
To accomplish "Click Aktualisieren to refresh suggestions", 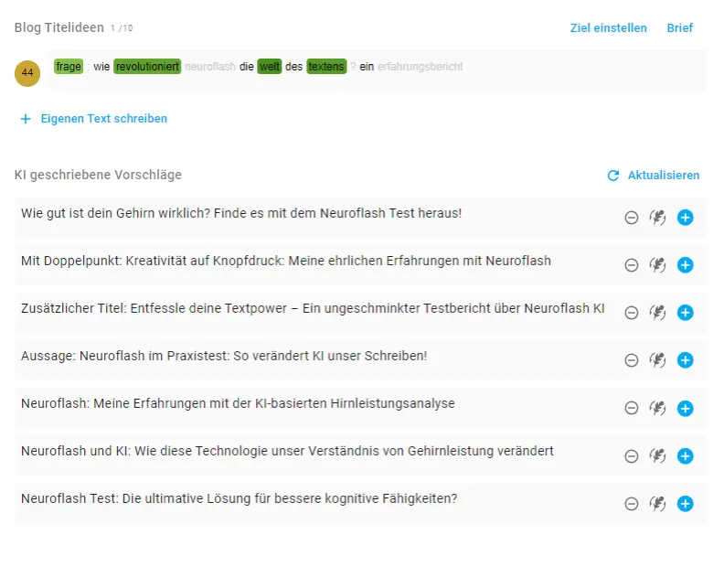I will [664, 176].
